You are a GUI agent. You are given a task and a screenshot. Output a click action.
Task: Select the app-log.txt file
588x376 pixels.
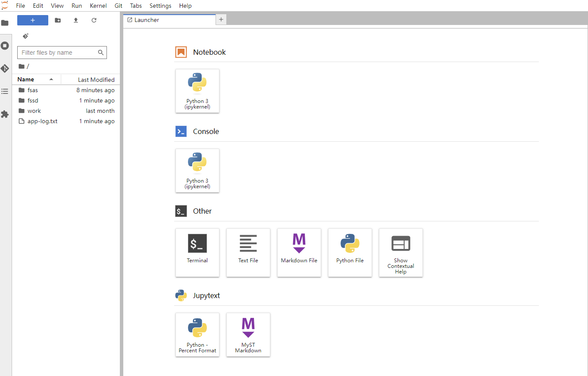[66, 121]
